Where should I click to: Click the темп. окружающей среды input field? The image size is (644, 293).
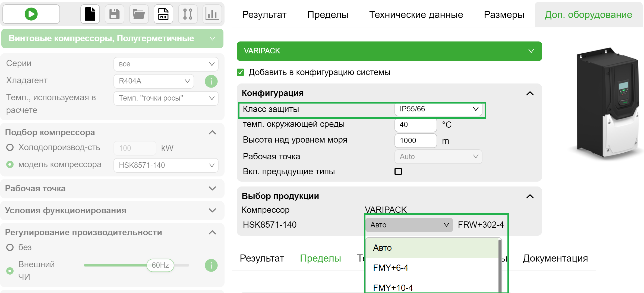coord(415,125)
